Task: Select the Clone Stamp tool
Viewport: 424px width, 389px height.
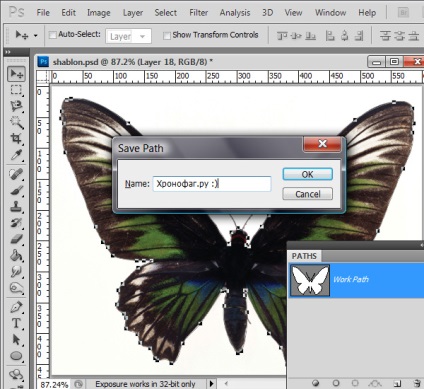Action: tap(16, 206)
